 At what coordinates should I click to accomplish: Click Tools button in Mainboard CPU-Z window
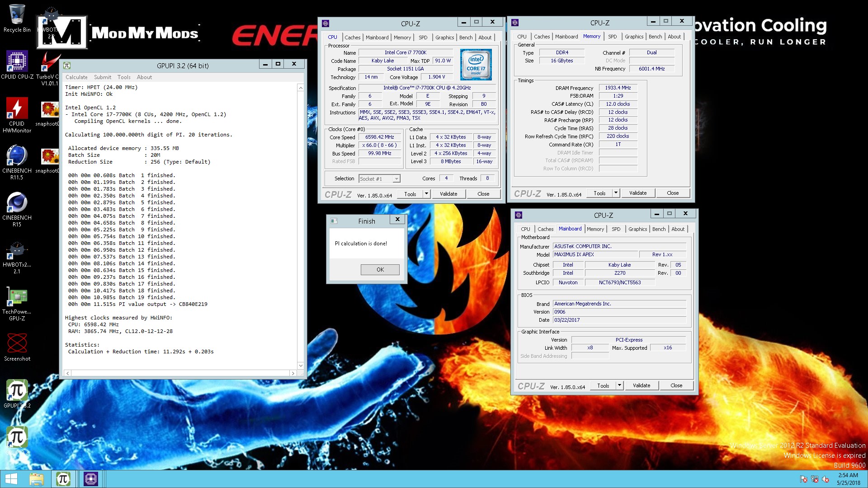click(603, 385)
